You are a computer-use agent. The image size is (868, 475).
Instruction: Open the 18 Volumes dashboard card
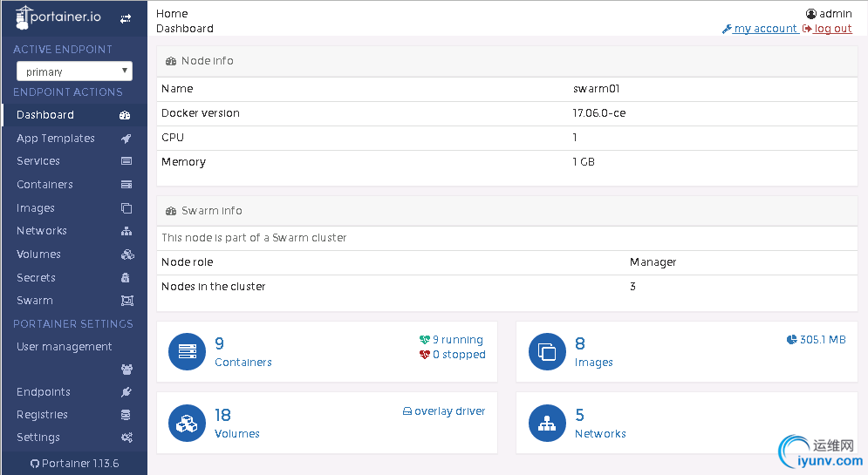pyautogui.click(x=327, y=423)
